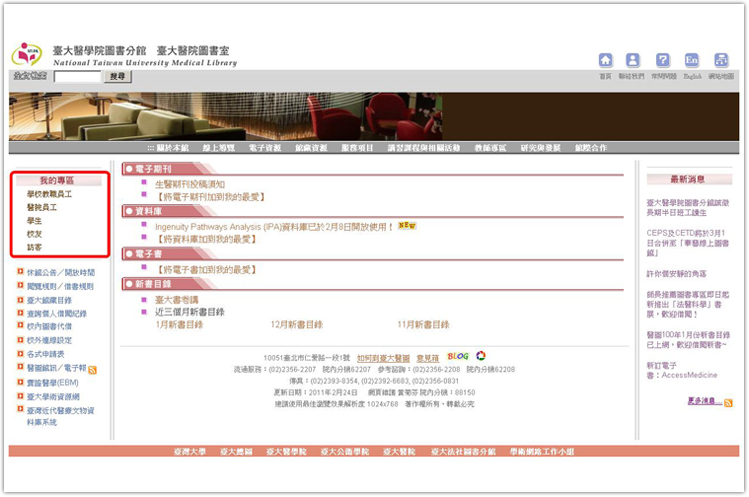Click the search keyword input field
The height and width of the screenshot is (497, 749).
pos(77,76)
